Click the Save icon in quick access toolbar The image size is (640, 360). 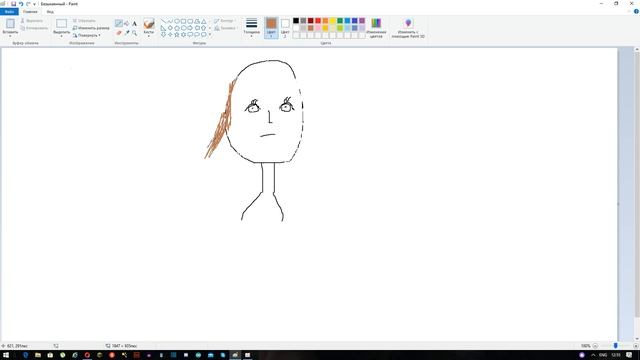(x=13, y=4)
